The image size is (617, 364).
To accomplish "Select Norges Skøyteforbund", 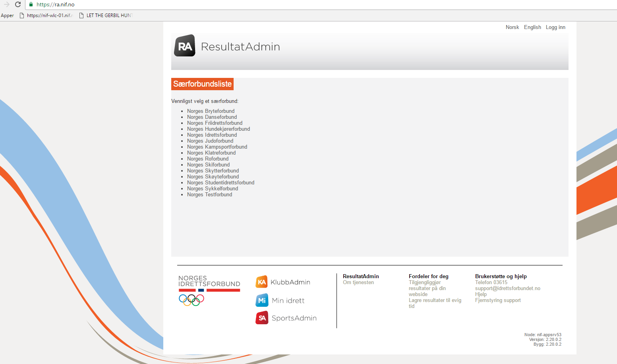I will (213, 176).
